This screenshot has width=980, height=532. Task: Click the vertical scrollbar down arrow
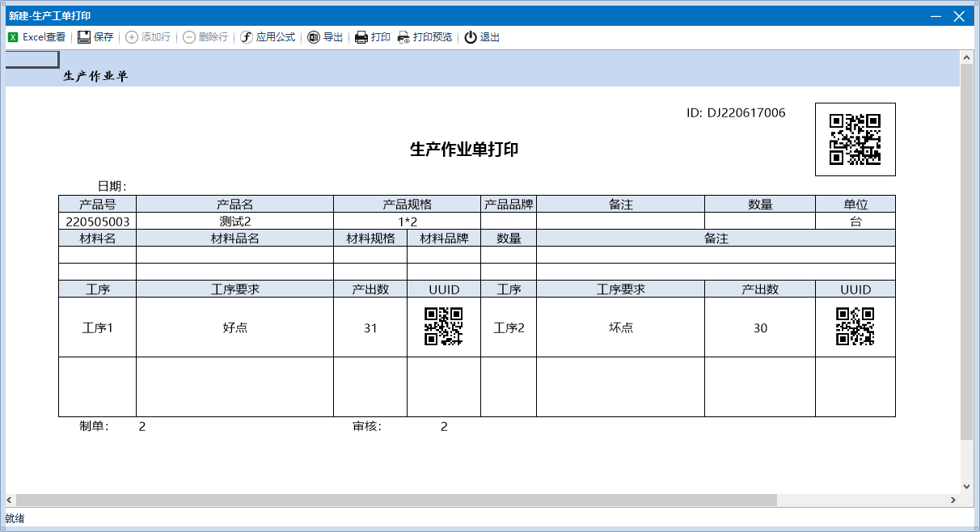point(966,486)
